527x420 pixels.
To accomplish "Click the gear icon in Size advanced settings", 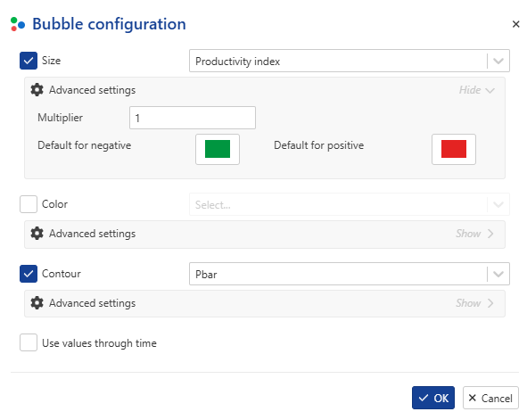I will point(37,90).
